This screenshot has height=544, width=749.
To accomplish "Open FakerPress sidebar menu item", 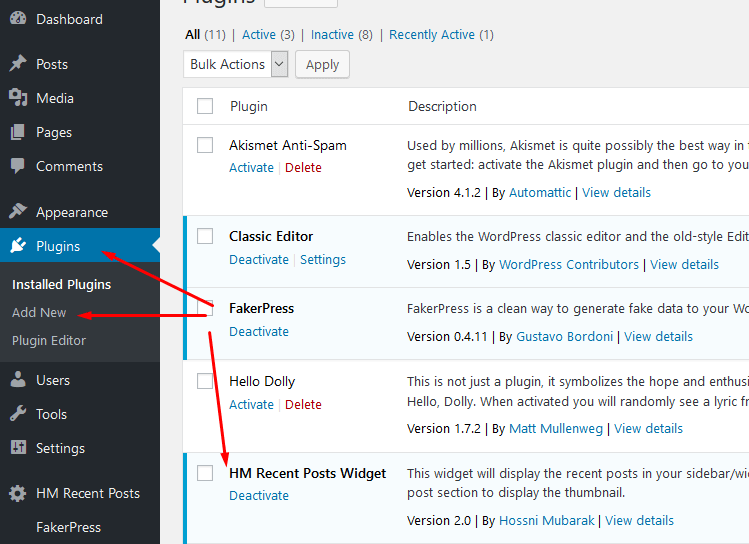I will 68,527.
